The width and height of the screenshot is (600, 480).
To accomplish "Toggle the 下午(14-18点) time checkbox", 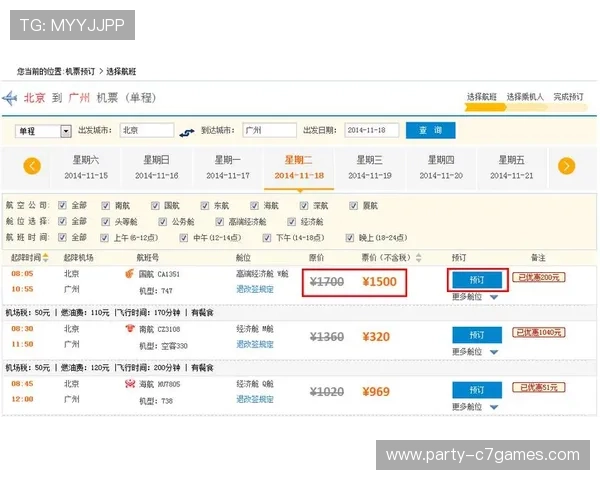I will click(267, 238).
